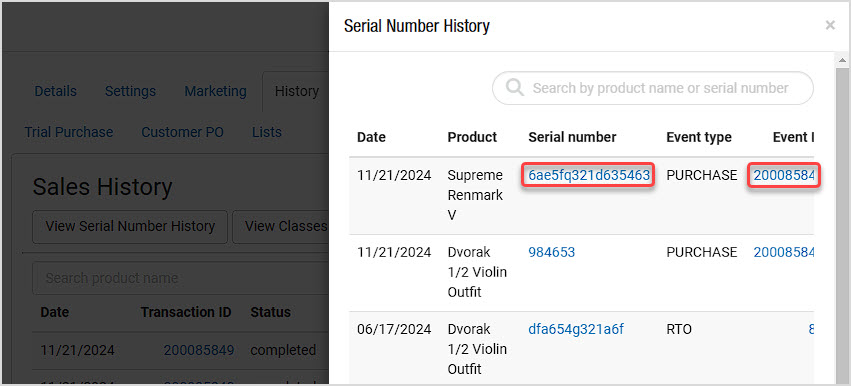Screen dimensions: 851x386
Task: Click the scrollbar up arrow
Action: click(842, 60)
